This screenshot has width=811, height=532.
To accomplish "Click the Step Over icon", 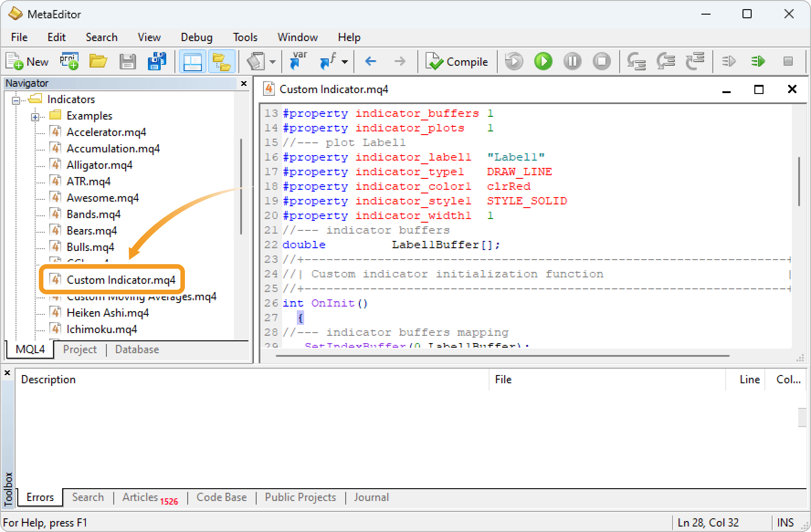I will (666, 61).
